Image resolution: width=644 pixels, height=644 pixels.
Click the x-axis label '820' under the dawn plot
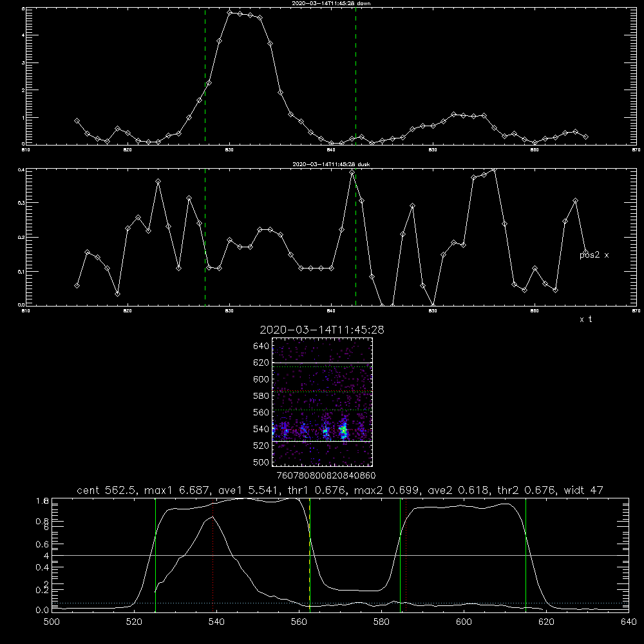[128, 149]
